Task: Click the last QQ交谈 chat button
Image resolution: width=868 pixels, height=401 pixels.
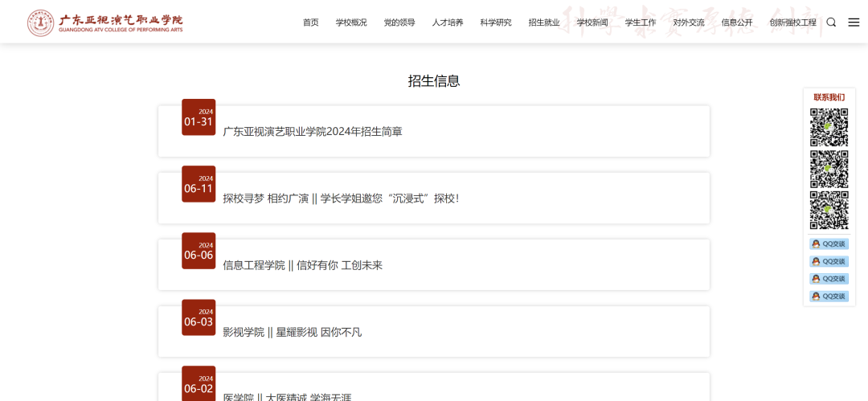Action: coord(829,297)
